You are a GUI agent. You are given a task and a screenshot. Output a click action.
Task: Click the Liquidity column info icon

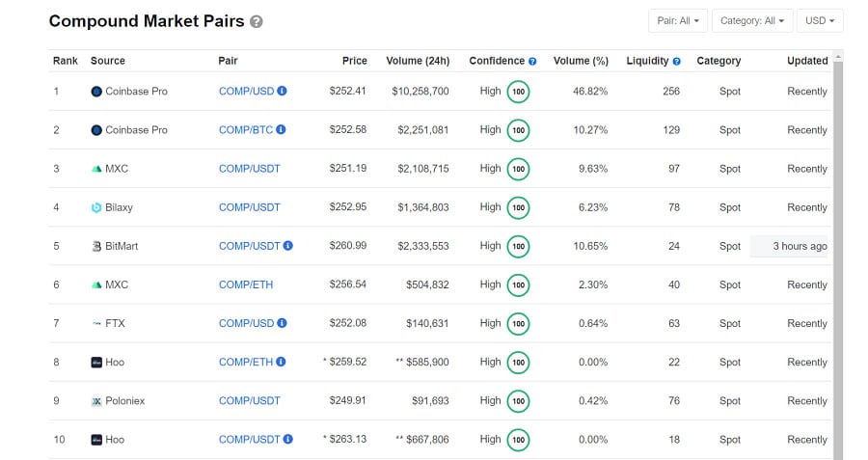click(x=676, y=61)
